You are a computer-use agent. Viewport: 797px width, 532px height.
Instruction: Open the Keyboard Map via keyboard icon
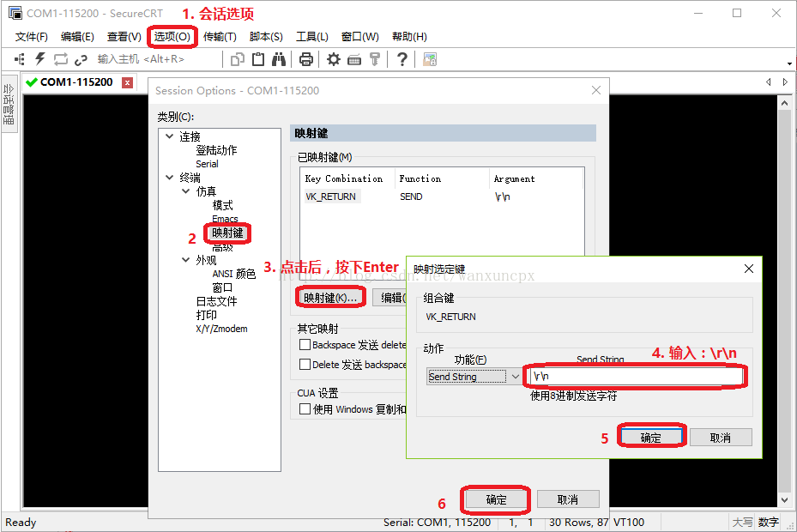pyautogui.click(x=355, y=58)
